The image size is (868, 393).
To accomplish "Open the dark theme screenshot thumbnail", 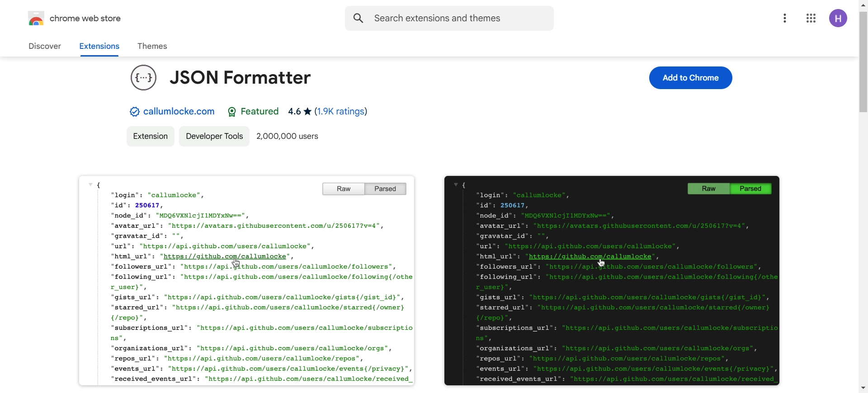I will pyautogui.click(x=612, y=281).
